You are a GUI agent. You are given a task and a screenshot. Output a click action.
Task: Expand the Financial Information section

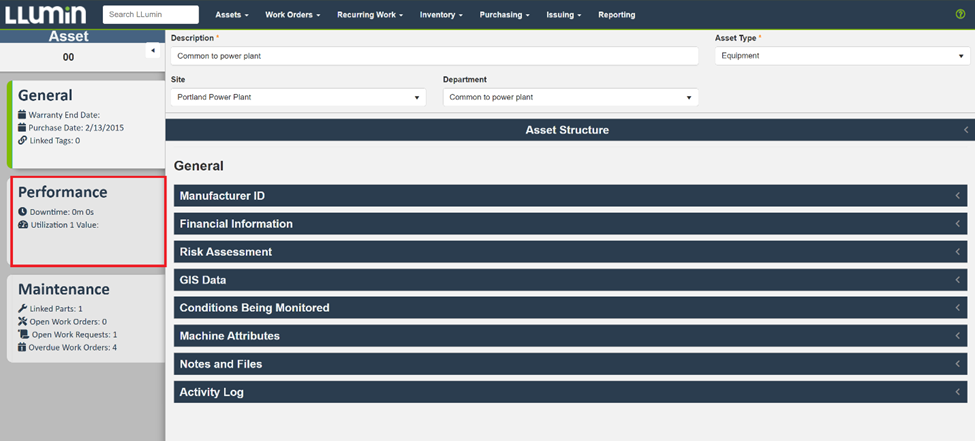pos(570,224)
